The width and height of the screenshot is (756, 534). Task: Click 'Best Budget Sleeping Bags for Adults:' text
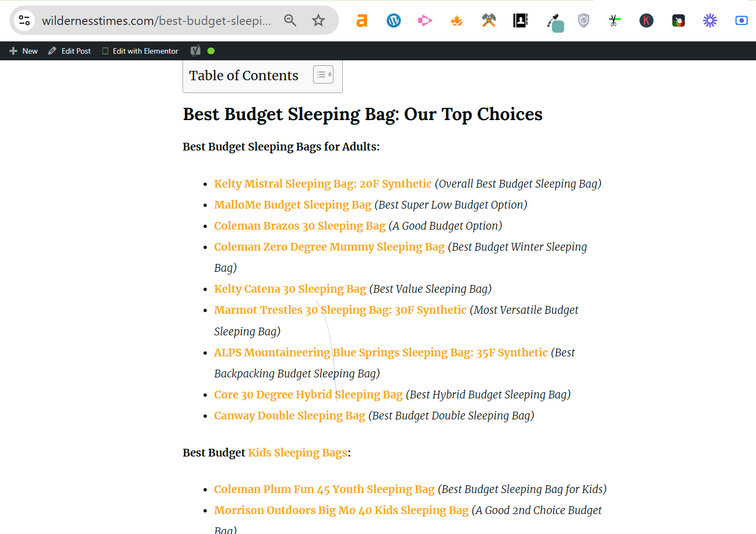281,147
